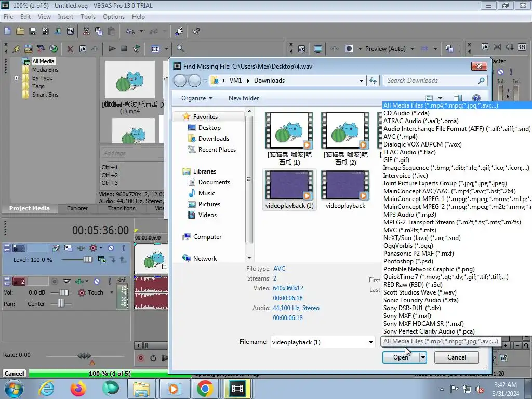532x399 pixels.
Task: Click the audio track 2 Vol slider handle
Action: [x=64, y=292]
